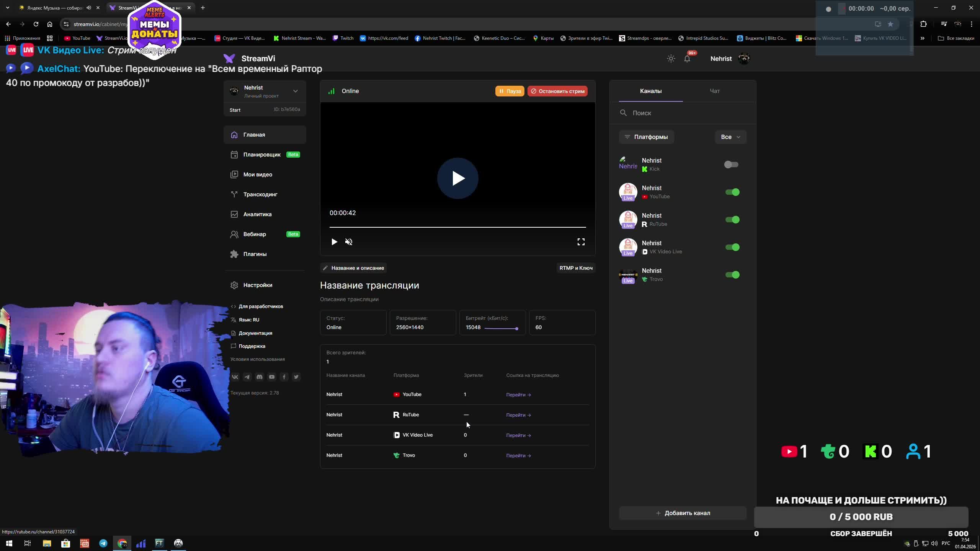This screenshot has width=980, height=551.
Task: Enter fullscreen in the stream preview
Action: [x=581, y=242]
